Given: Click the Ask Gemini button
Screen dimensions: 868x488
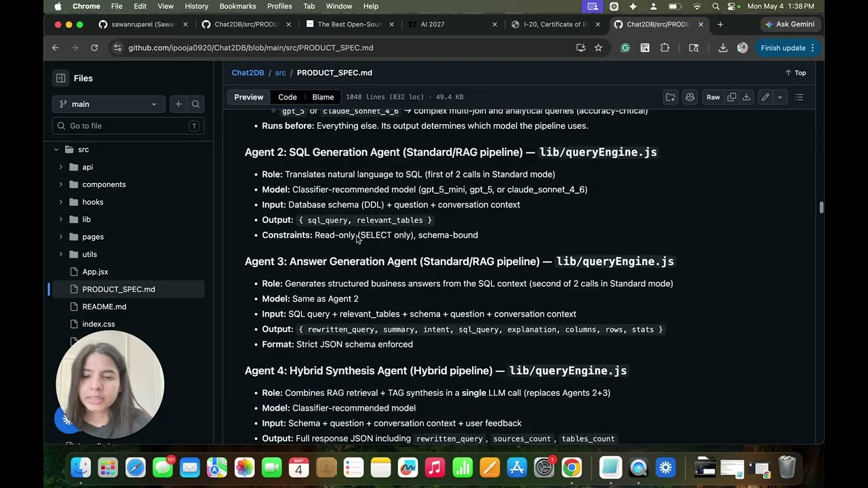Looking at the screenshot, I should [790, 24].
